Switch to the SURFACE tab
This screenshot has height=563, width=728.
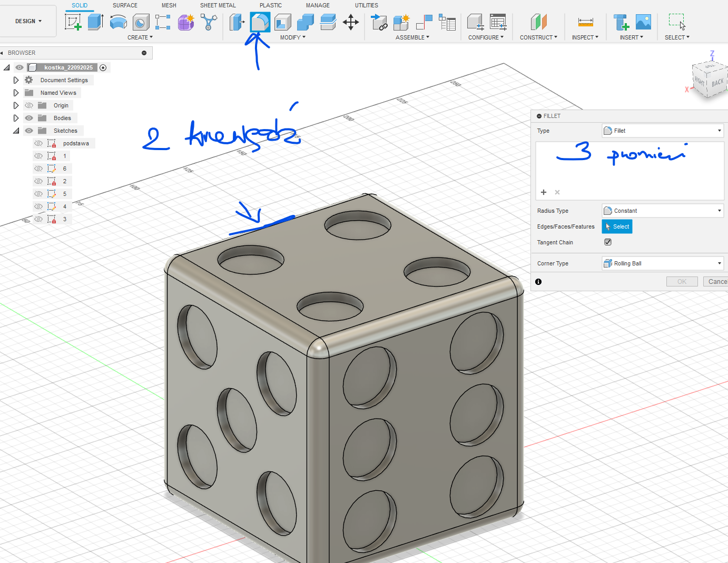click(125, 5)
